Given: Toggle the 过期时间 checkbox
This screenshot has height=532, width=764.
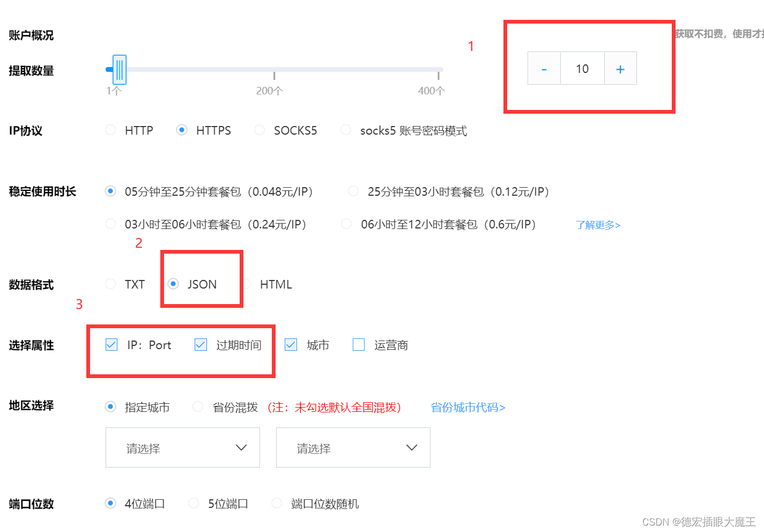Looking at the screenshot, I should pos(201,344).
